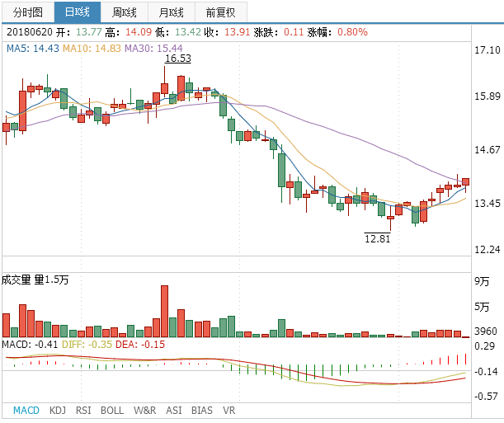Click the high price 14.09
The width and height of the screenshot is (504, 423).
point(139,32)
